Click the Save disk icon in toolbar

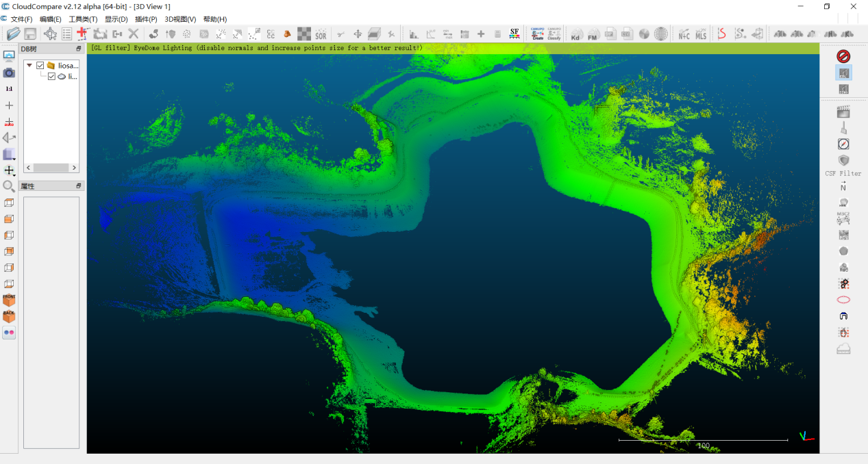coord(30,34)
